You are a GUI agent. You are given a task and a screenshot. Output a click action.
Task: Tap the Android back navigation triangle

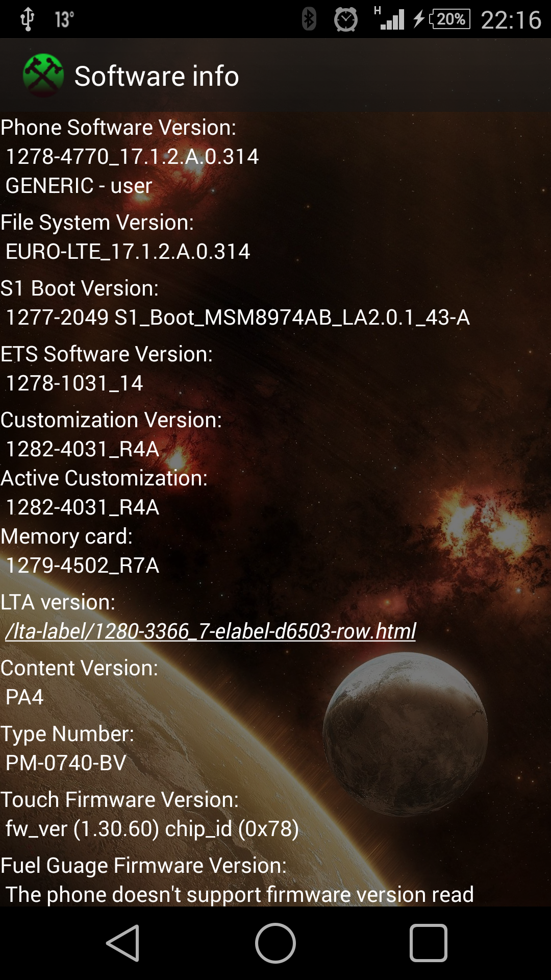tap(123, 943)
